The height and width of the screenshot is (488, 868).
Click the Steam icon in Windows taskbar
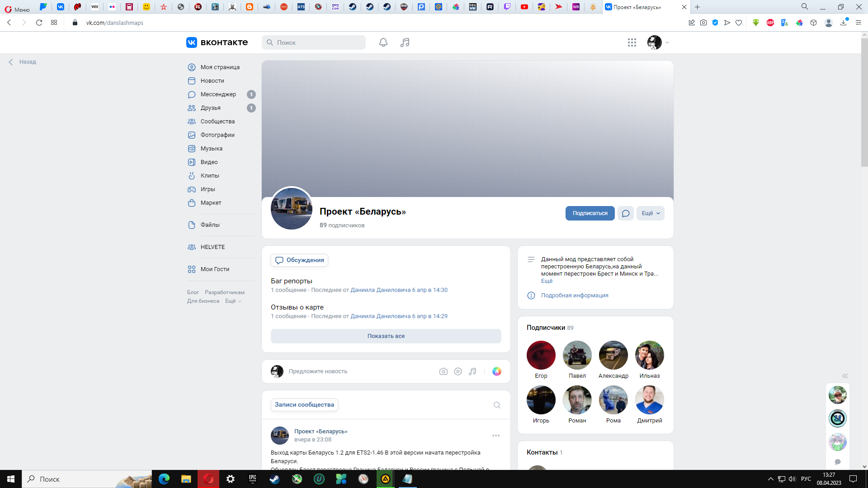point(274,479)
